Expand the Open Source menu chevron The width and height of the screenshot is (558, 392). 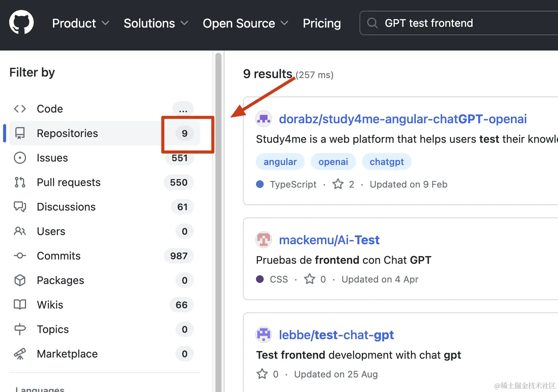[x=284, y=23]
